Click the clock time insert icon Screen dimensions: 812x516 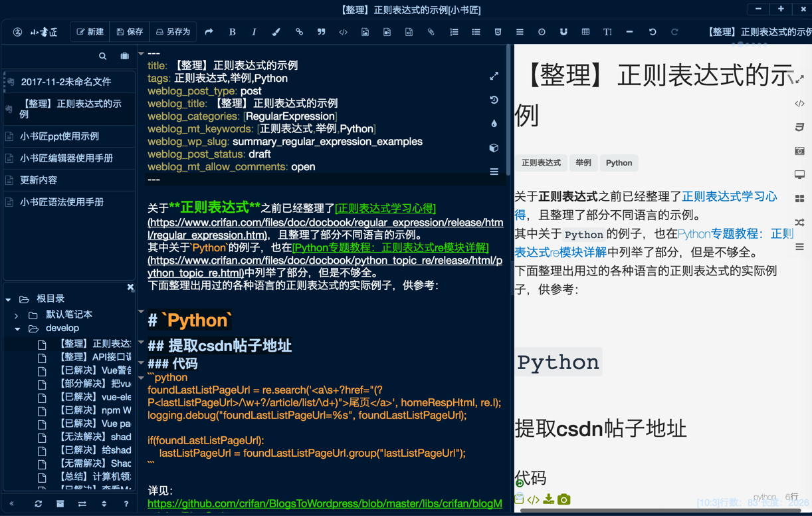point(542,32)
